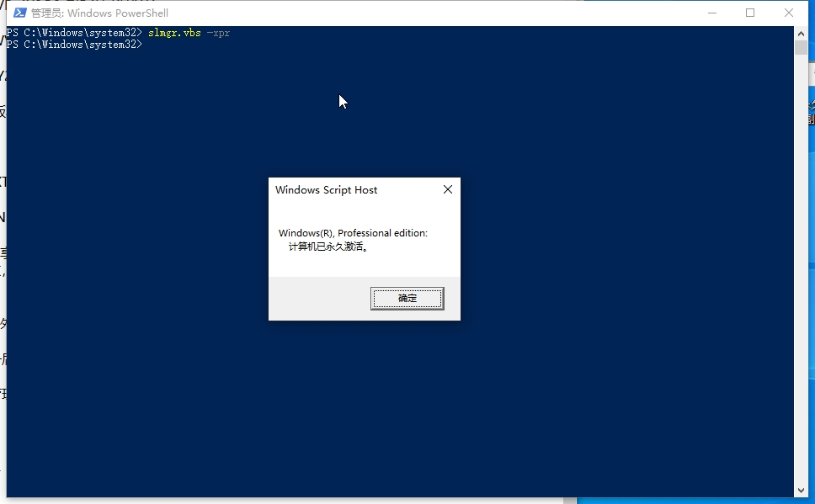Click the 'Windows(R), Professional edition:' message
The image size is (815, 504).
click(353, 233)
